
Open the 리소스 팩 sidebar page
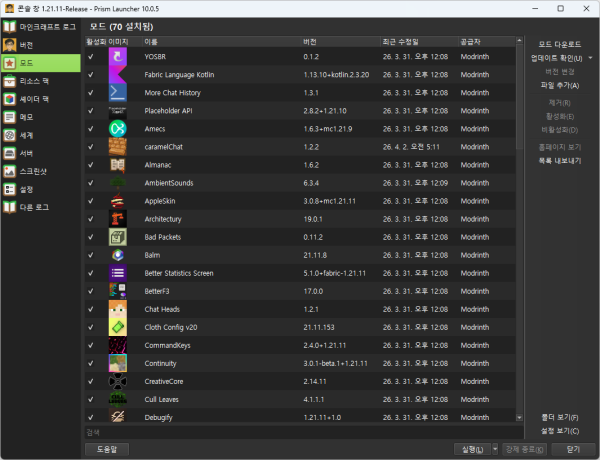[x=41, y=81]
